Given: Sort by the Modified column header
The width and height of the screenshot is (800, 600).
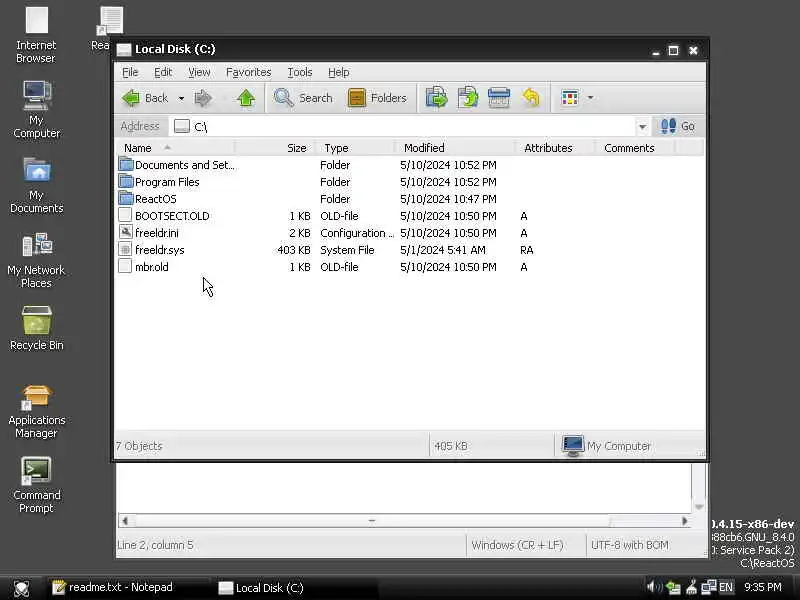Looking at the screenshot, I should (455, 148).
